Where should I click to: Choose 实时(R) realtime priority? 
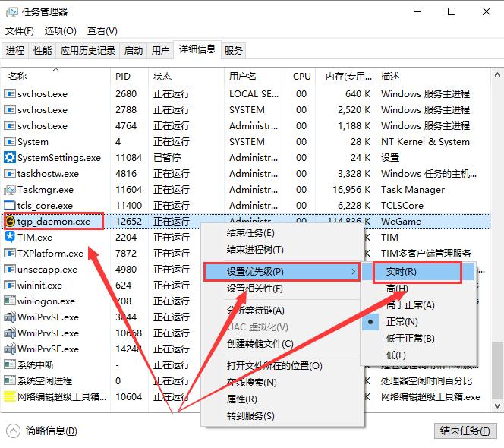400,272
